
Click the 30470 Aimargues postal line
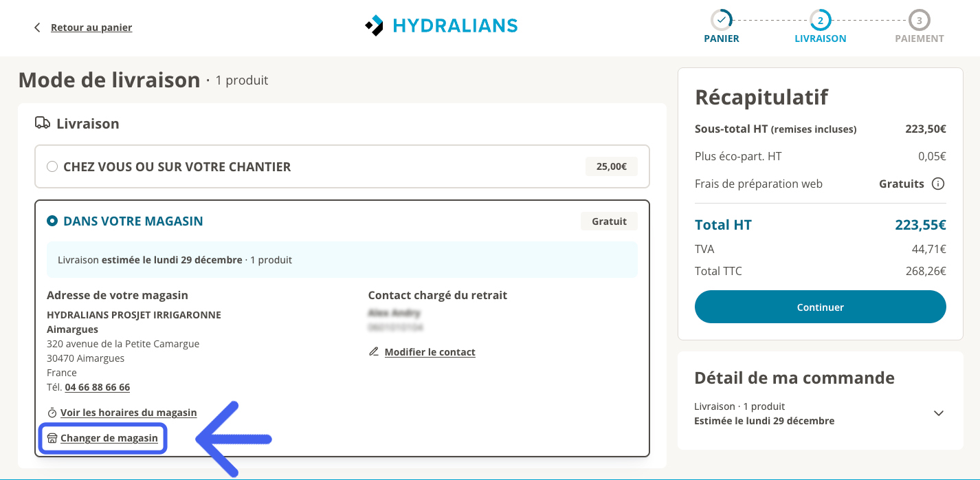(86, 358)
